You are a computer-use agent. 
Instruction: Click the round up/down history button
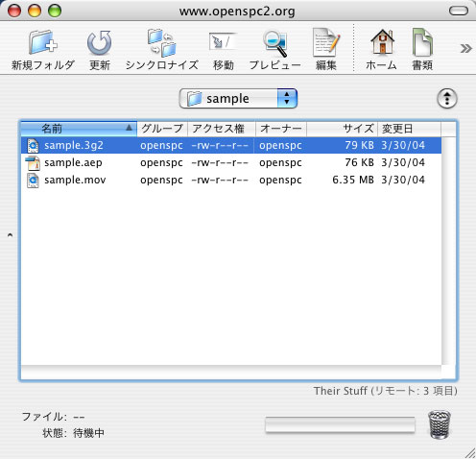[x=447, y=99]
